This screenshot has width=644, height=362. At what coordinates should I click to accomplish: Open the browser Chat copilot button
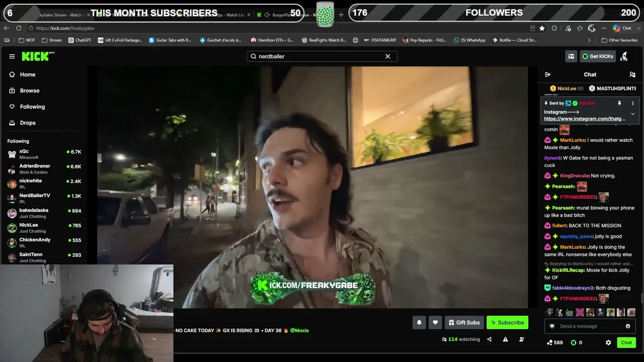622,28
